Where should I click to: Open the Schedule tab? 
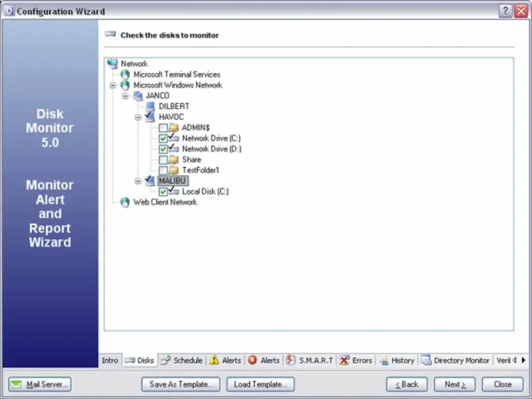[x=182, y=360]
